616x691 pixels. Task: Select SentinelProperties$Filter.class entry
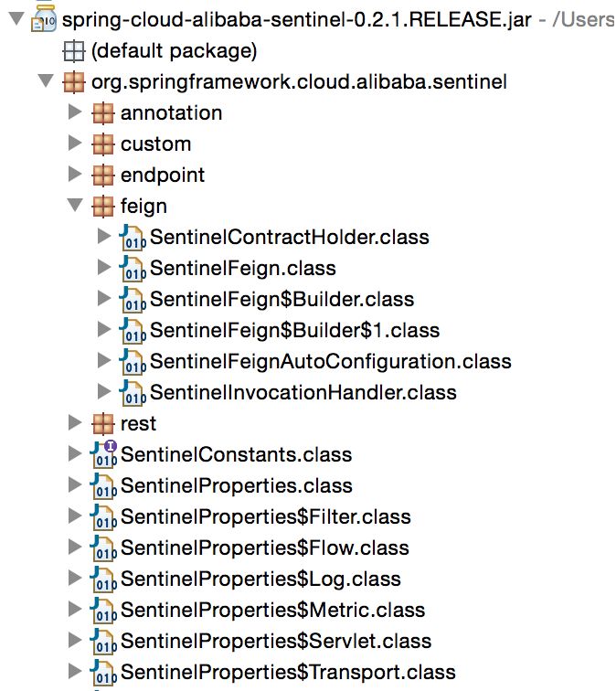tap(266, 517)
